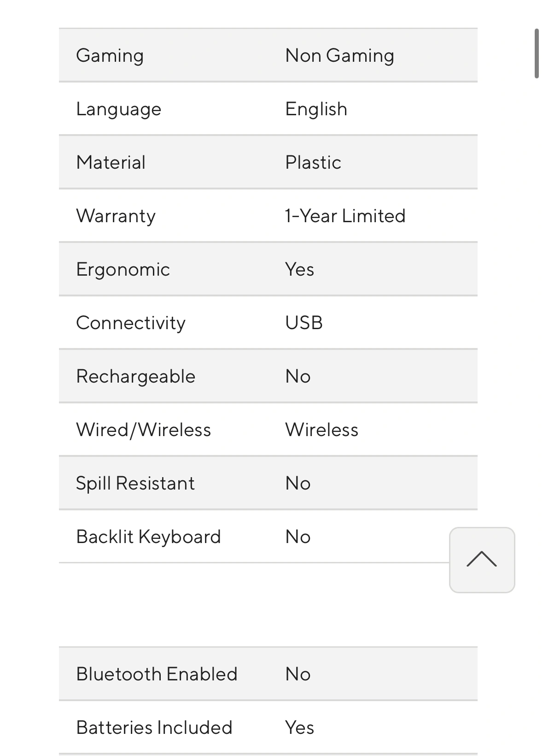This screenshot has width=543, height=756.
Task: Click the Non Gaming value
Action: pos(339,56)
